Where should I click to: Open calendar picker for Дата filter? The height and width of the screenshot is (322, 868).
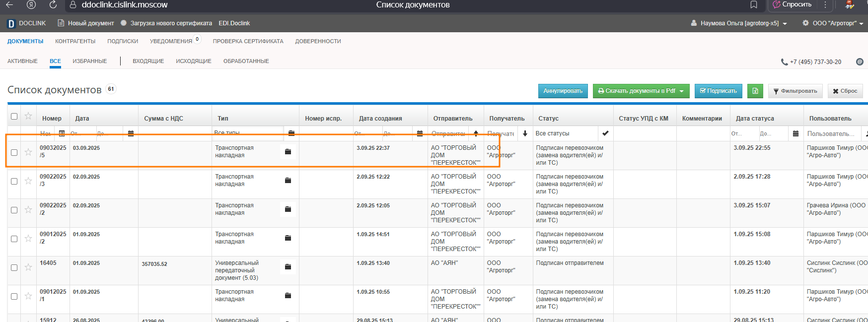pos(131,133)
